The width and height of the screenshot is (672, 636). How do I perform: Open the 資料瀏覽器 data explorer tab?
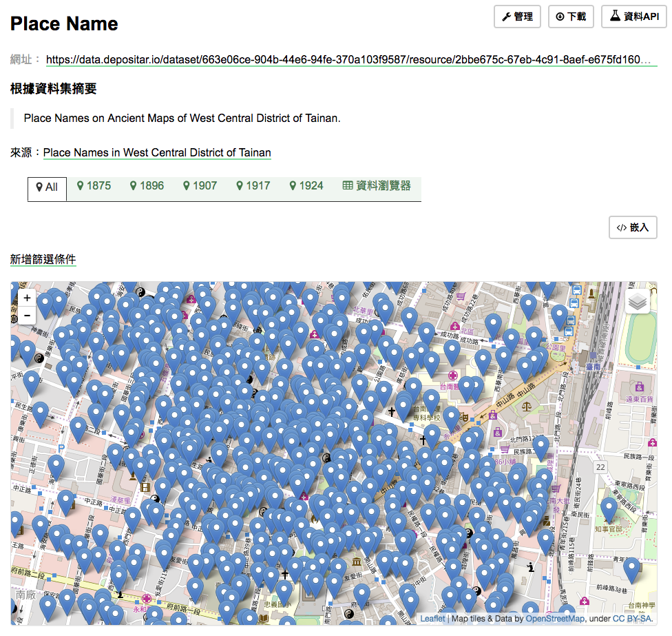coord(377,185)
